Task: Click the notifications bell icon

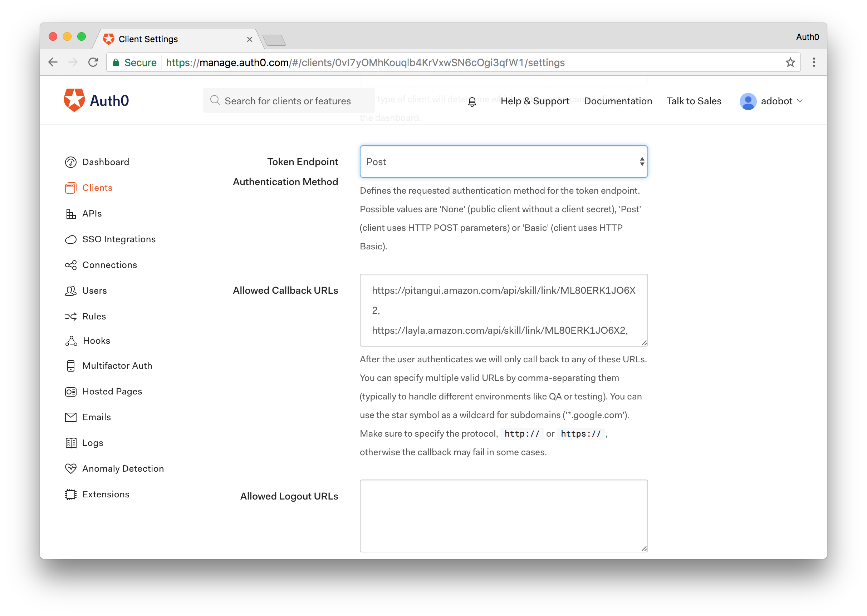Action: point(472,102)
